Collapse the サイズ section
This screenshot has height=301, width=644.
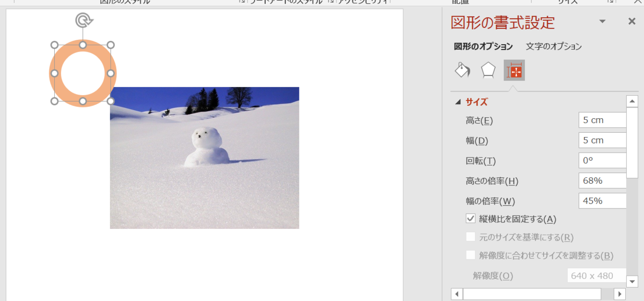[x=458, y=102]
